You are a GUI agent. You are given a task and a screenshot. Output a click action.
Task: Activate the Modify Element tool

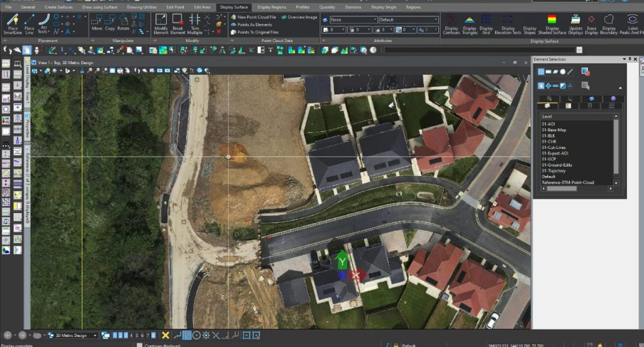click(160, 25)
